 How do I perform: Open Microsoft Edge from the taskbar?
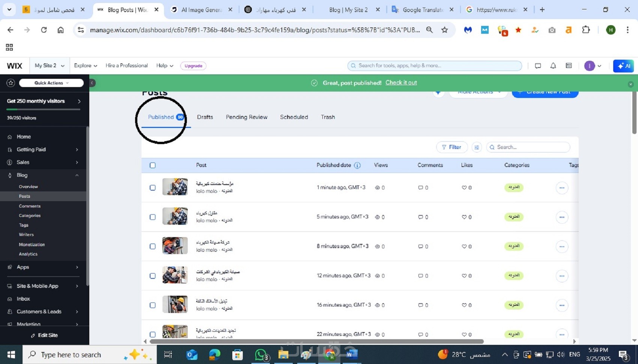coord(215,355)
